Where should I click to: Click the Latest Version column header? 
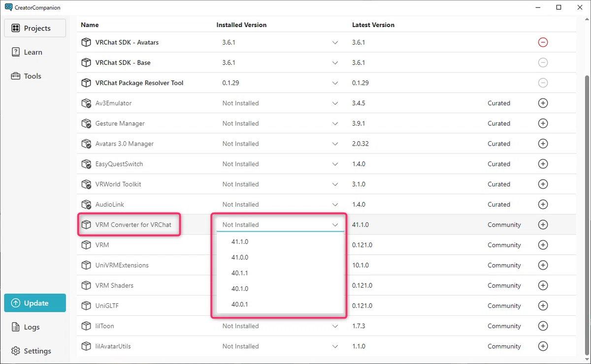[x=373, y=25]
